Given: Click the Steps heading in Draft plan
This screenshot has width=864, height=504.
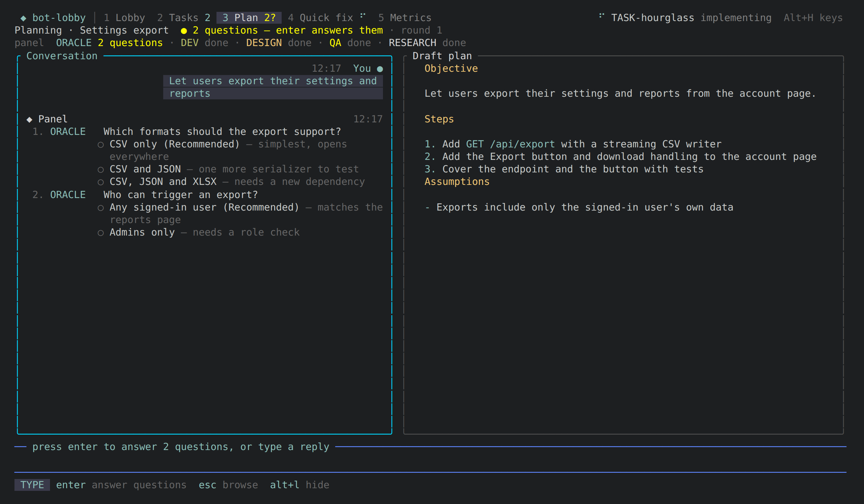Looking at the screenshot, I should (439, 119).
